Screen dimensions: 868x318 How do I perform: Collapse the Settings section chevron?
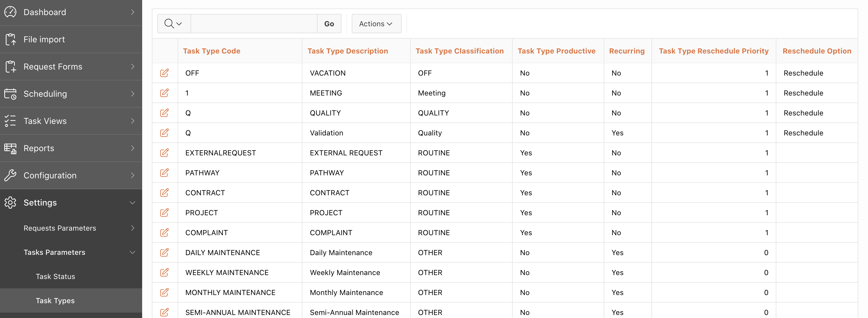(133, 203)
